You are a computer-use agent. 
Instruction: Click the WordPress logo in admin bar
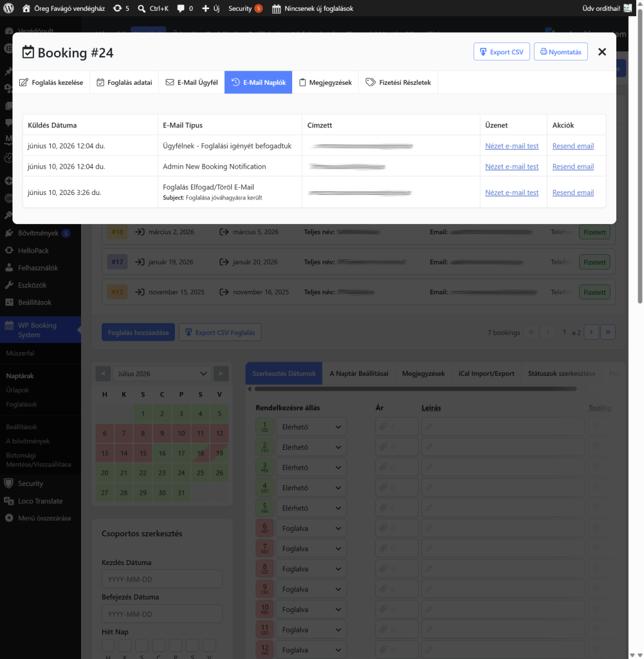[x=9, y=8]
